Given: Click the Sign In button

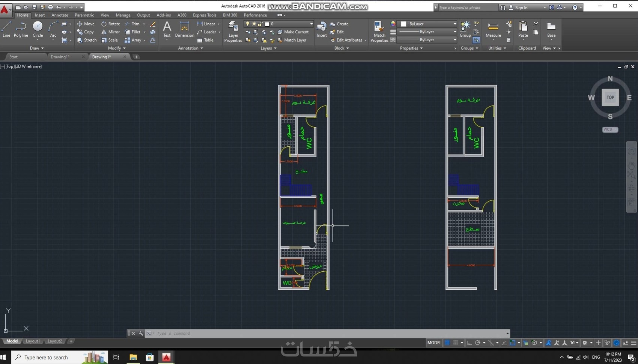Looking at the screenshot, I should [521, 8].
